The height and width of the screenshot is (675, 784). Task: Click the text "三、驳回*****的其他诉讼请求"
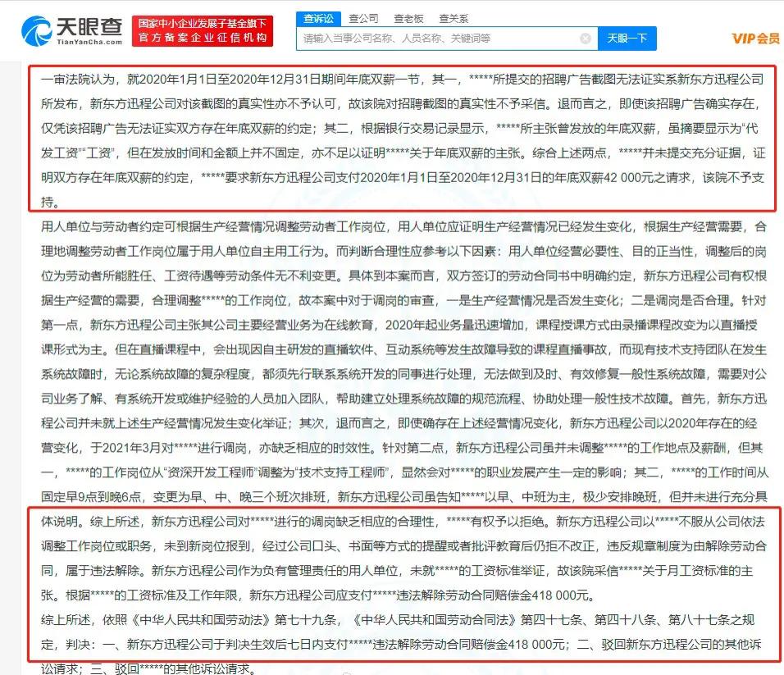[x=170, y=668]
